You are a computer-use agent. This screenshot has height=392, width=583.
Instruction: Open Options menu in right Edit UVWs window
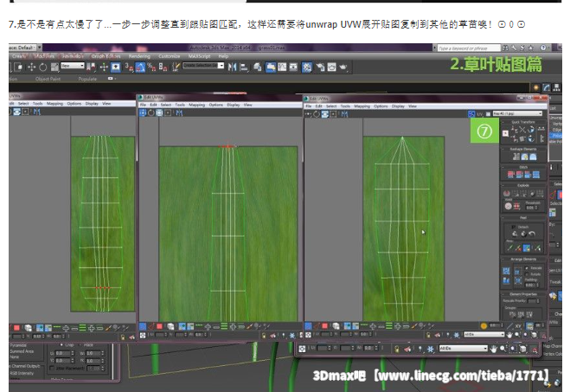click(x=381, y=106)
